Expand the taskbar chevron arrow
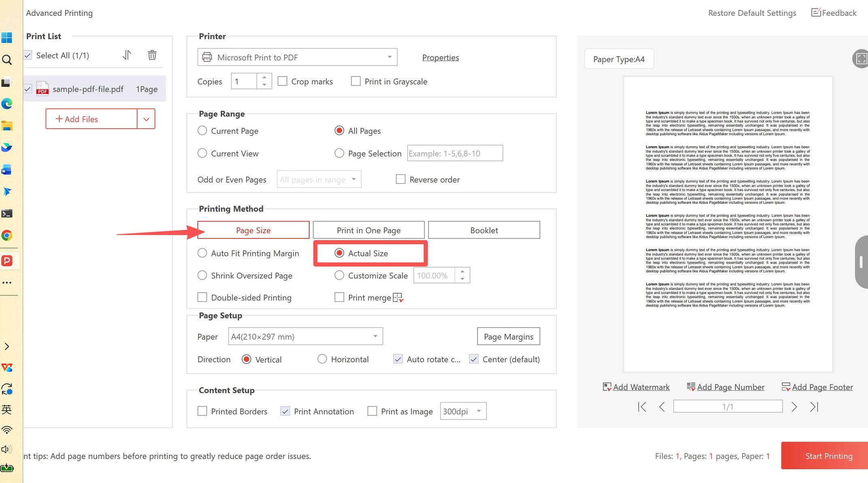The image size is (868, 483). pyautogui.click(x=7, y=347)
